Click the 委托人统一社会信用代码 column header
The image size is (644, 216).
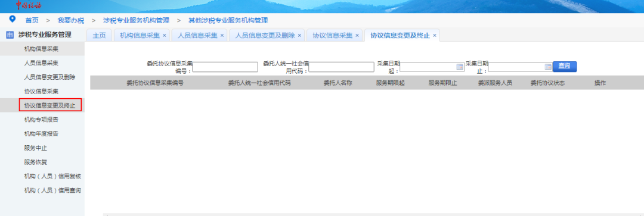[259, 83]
